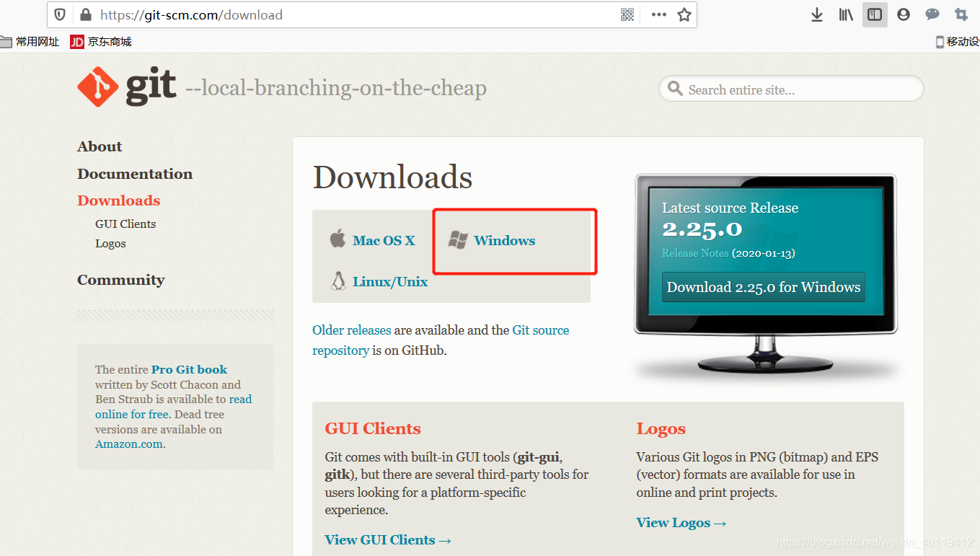Click the magnifier icon in search box
980x556 pixels.
pos(675,89)
